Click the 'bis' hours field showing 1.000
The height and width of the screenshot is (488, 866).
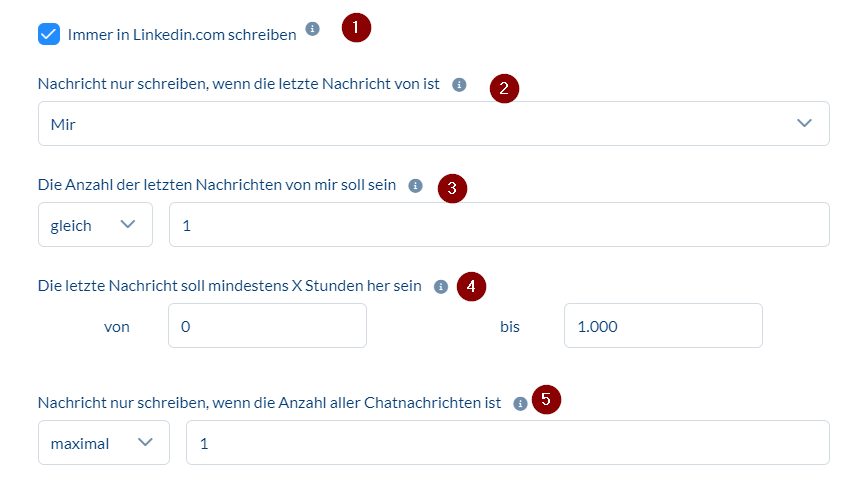click(662, 326)
